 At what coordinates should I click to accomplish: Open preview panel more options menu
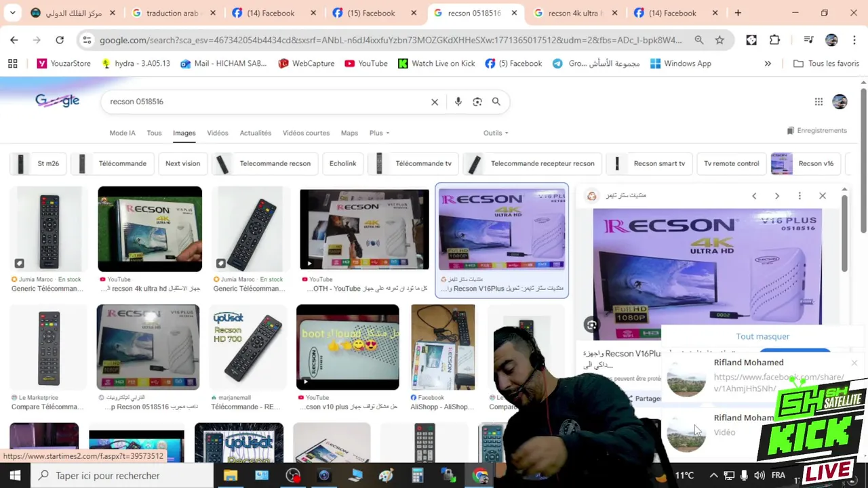(800, 196)
